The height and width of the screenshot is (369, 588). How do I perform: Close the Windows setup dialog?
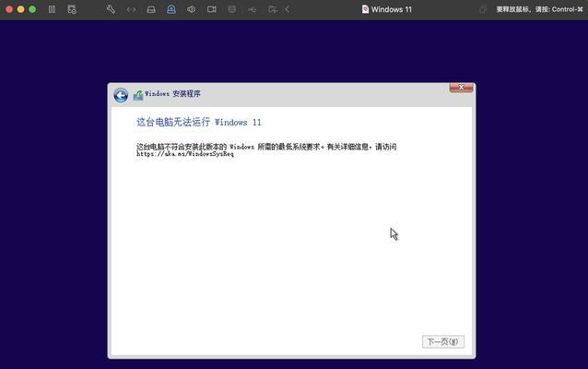coord(461,88)
